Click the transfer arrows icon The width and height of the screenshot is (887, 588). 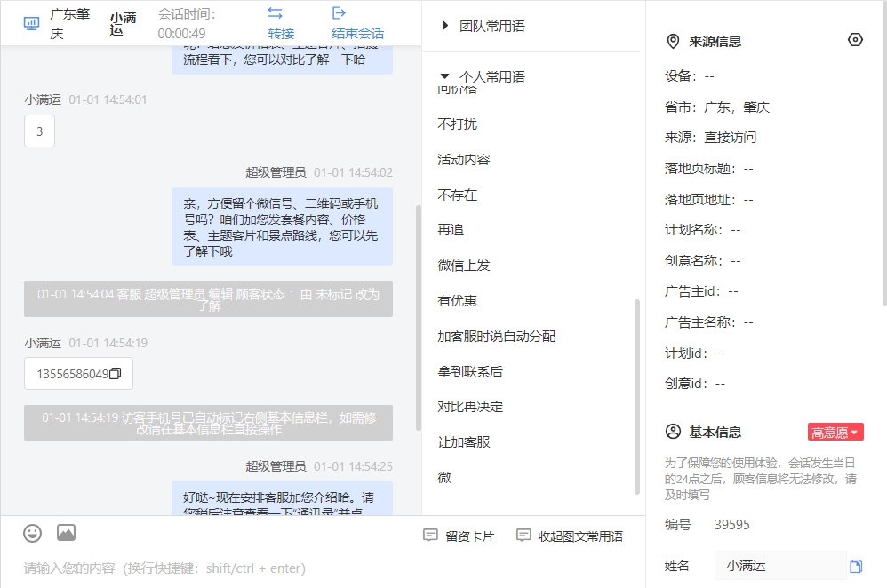pyautogui.click(x=275, y=13)
